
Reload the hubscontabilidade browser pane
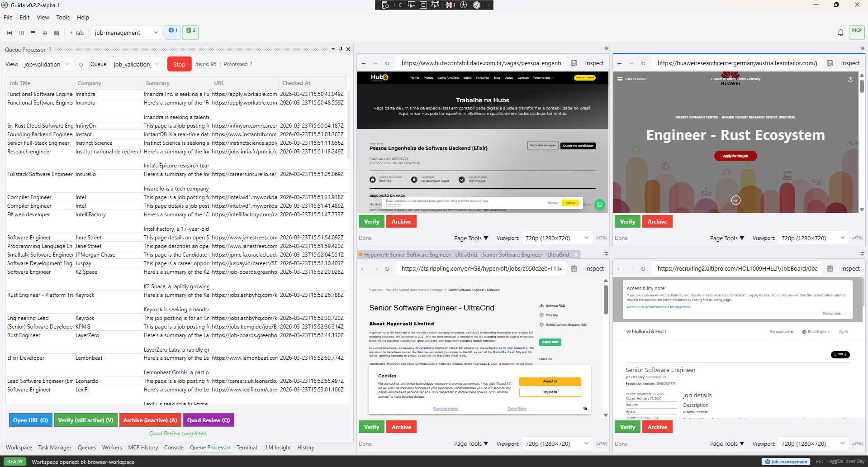coord(387,63)
